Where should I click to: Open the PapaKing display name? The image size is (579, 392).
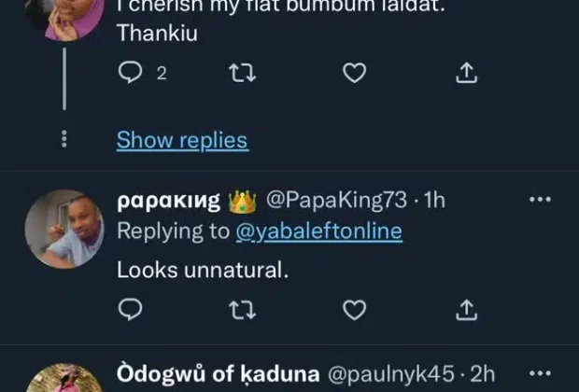point(169,200)
